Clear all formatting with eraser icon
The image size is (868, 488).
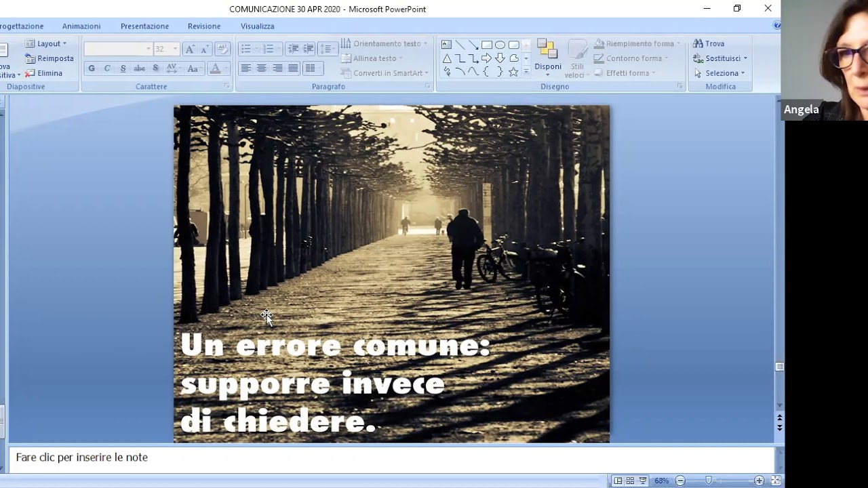pyautogui.click(x=222, y=49)
